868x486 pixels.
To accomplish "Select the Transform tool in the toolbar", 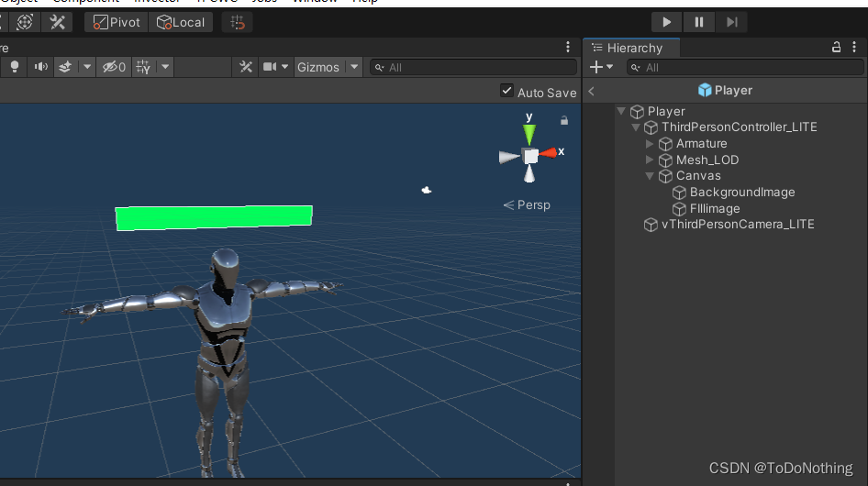I will [25, 22].
